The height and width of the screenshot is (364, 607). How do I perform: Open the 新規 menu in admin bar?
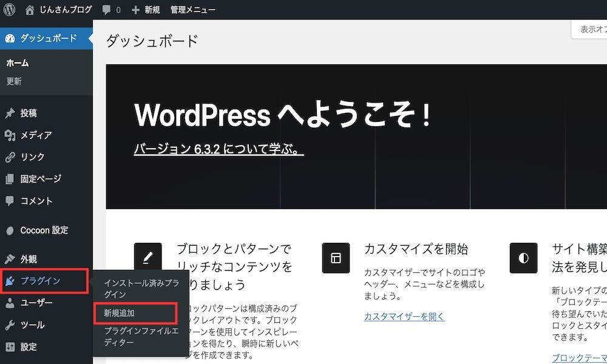click(x=152, y=10)
